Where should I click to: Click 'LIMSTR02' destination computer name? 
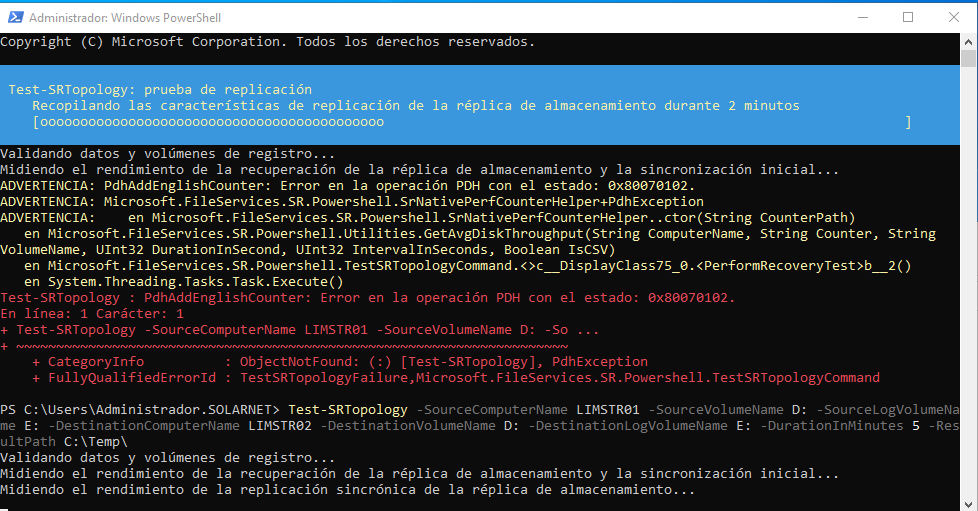279,426
